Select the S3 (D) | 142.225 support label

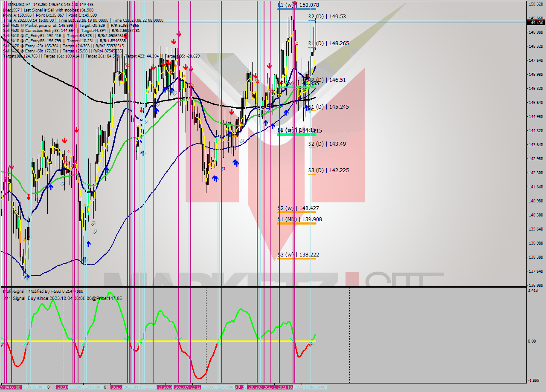tap(328, 170)
